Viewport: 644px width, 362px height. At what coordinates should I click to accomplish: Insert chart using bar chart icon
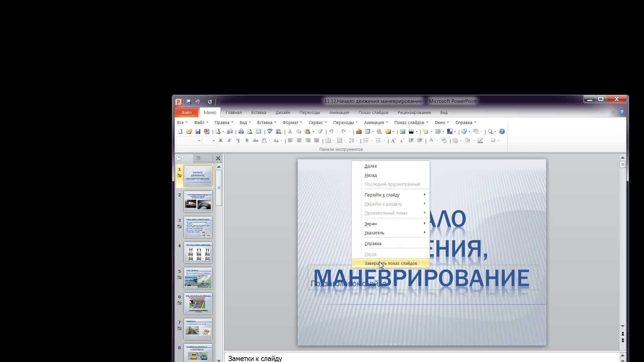tap(359, 132)
